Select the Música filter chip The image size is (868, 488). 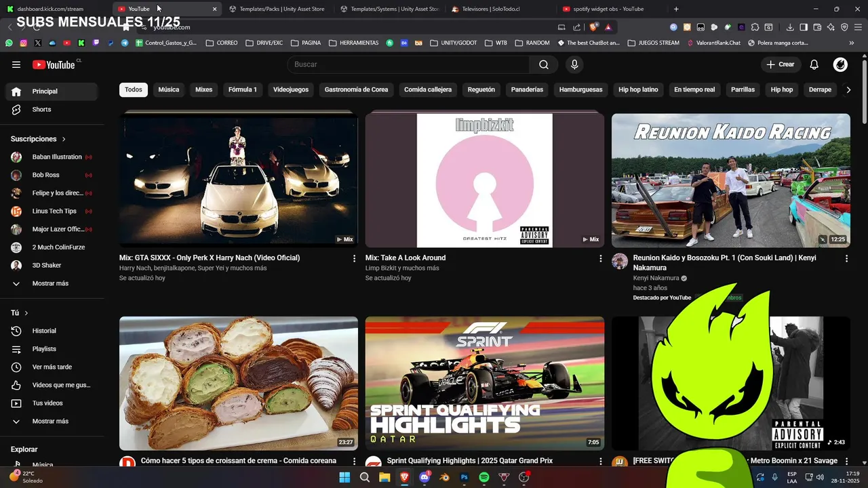pyautogui.click(x=169, y=89)
